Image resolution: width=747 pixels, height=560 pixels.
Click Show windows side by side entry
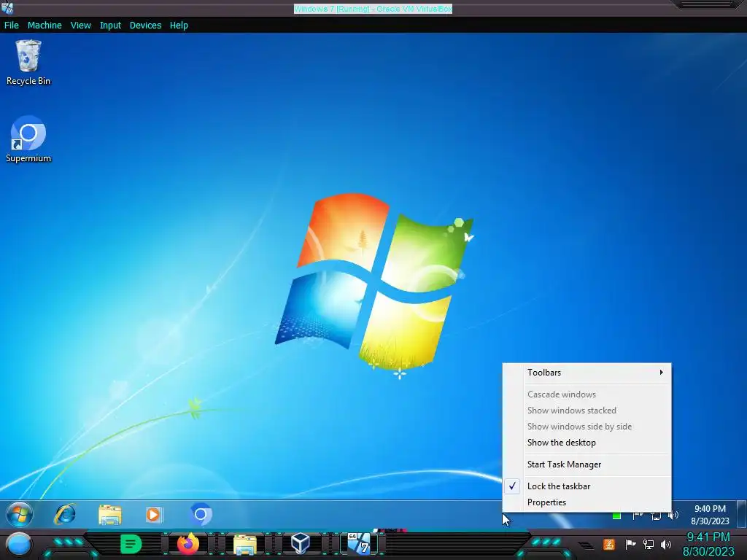coord(587,427)
